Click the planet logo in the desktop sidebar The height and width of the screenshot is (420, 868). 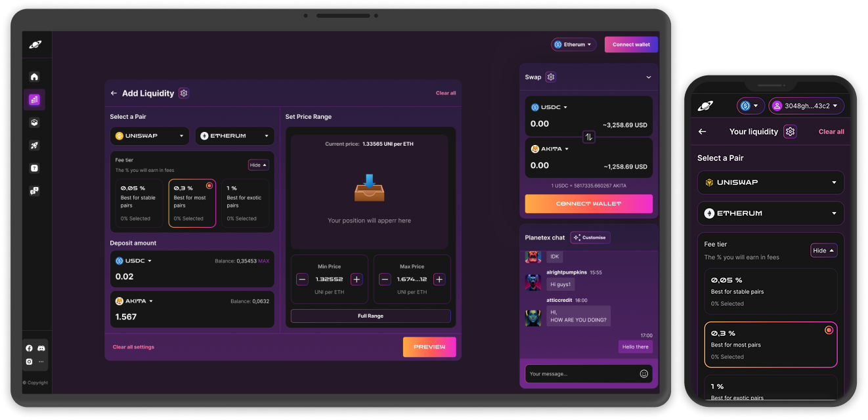(x=35, y=45)
